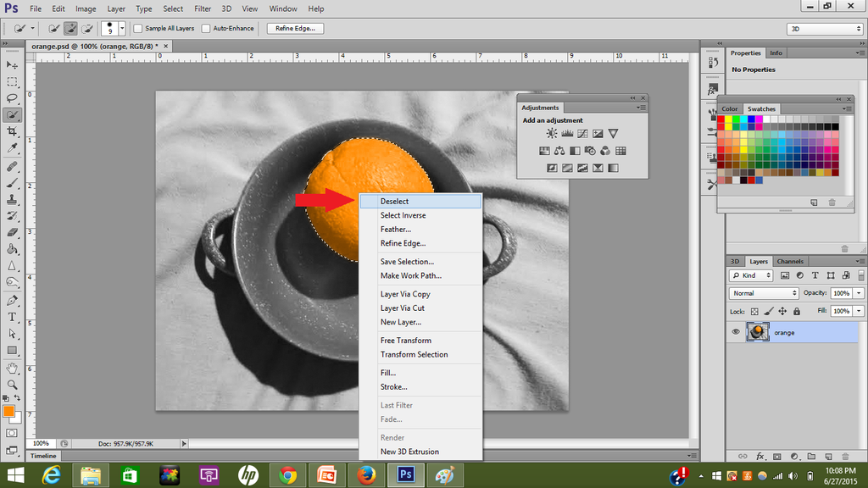Viewport: 868px width, 488px height.
Task: Click the orange layer thumbnail
Action: click(757, 332)
